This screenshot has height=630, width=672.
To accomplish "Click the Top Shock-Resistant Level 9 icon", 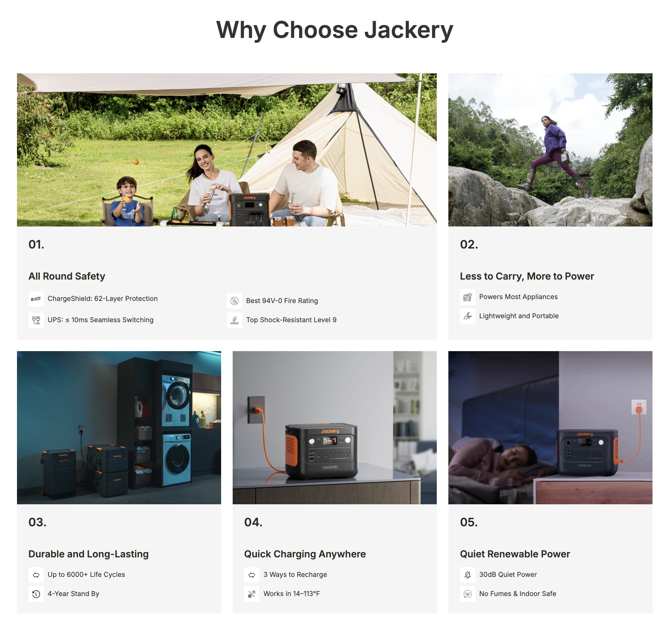I will coord(234,320).
